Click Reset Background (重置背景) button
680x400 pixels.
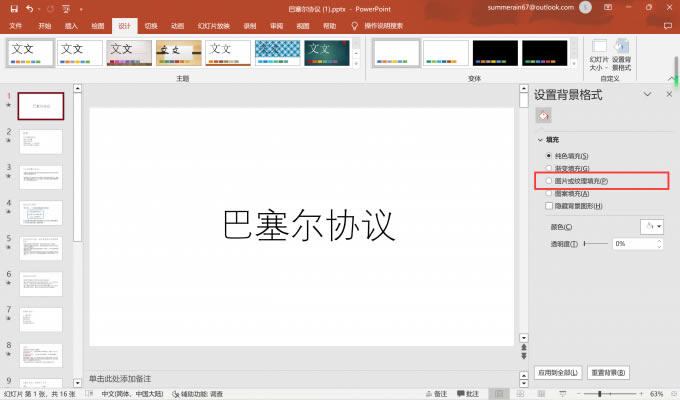[609, 372]
